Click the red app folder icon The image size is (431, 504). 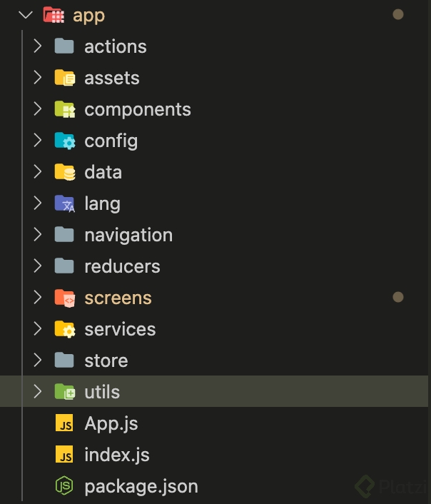54,15
